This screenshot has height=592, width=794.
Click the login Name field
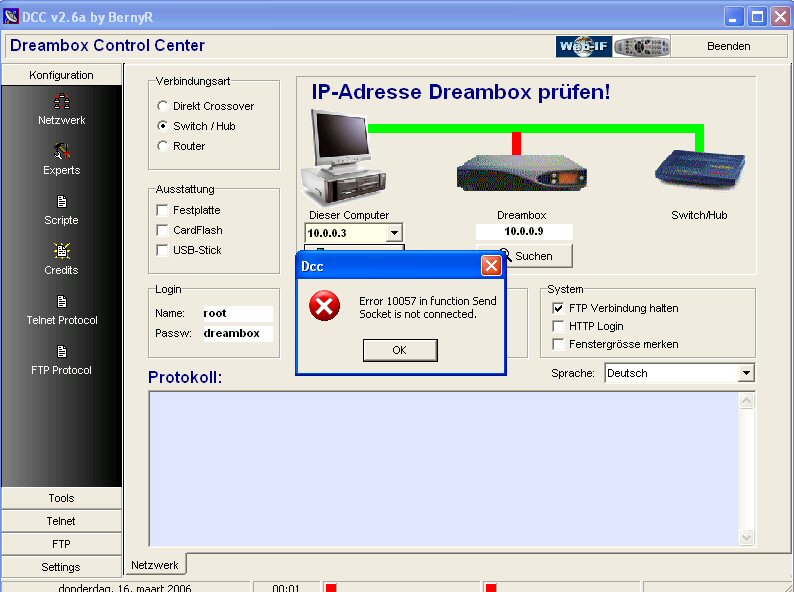237,313
